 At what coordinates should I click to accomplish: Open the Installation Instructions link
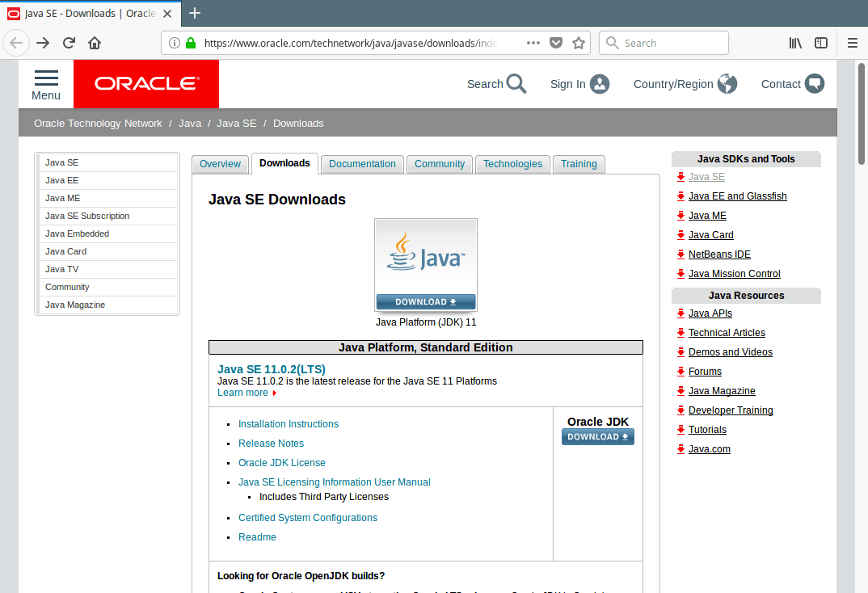pyautogui.click(x=289, y=424)
